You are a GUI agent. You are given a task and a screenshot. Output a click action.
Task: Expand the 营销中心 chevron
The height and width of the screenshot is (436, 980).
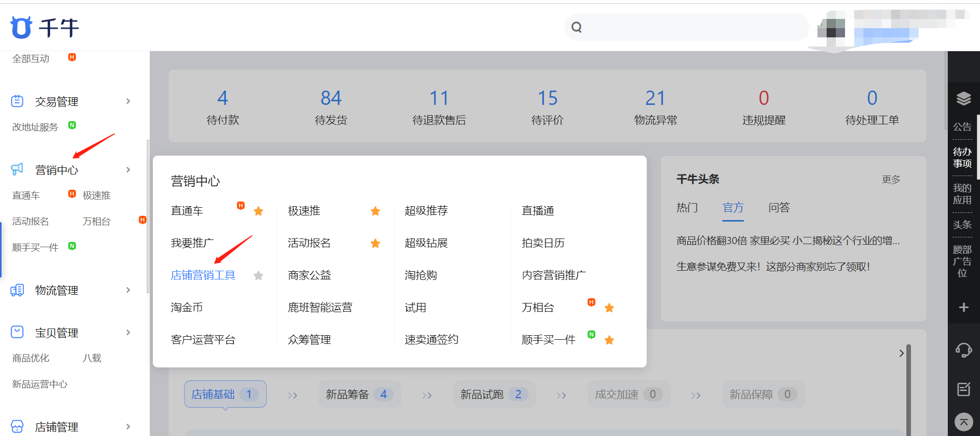coord(128,169)
